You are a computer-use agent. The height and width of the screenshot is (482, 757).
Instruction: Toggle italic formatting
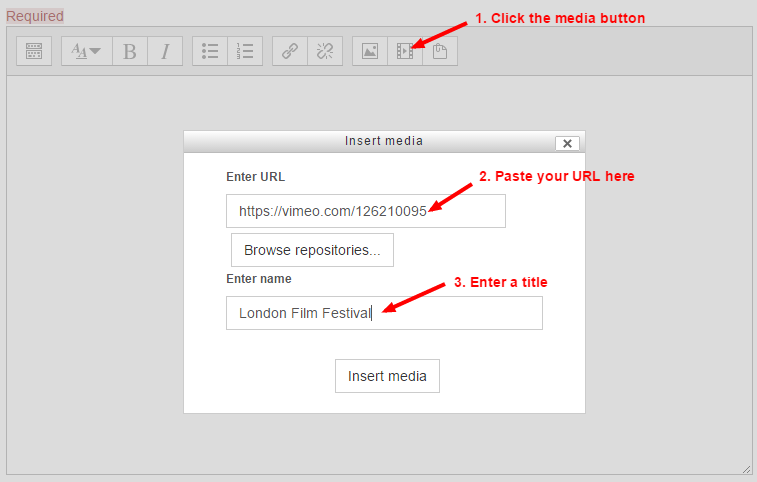165,51
